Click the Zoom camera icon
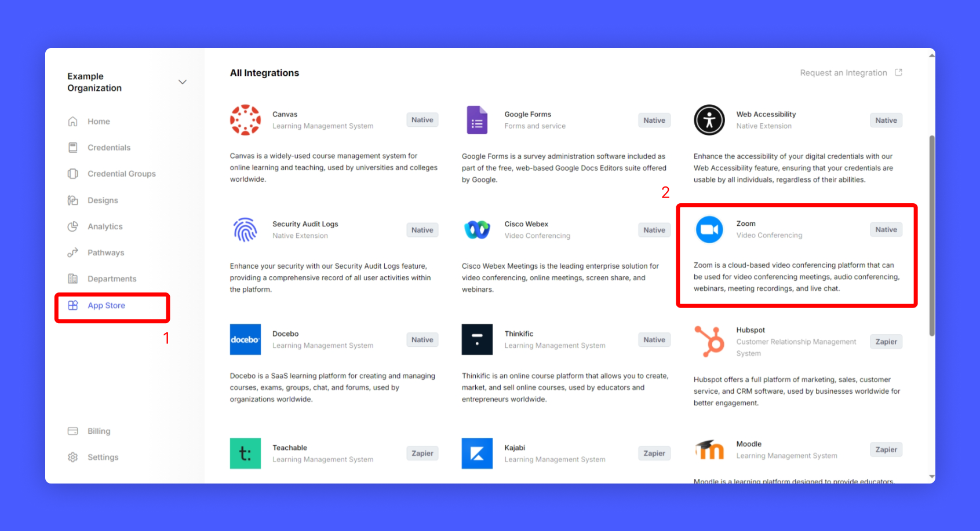The height and width of the screenshot is (531, 980). (x=709, y=229)
